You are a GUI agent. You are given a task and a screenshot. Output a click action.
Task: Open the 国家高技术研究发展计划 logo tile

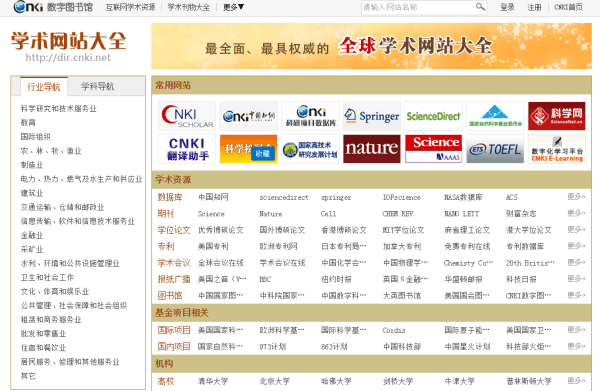310,149
